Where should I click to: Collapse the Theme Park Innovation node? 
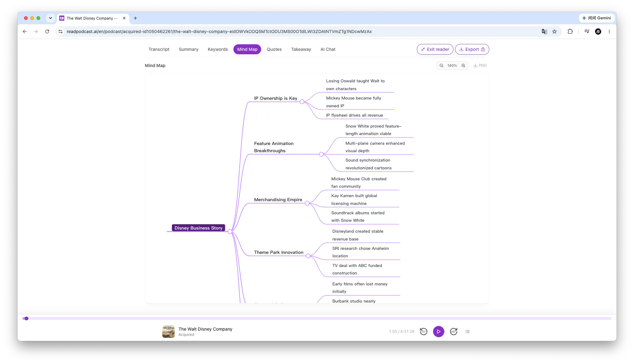[308, 256]
